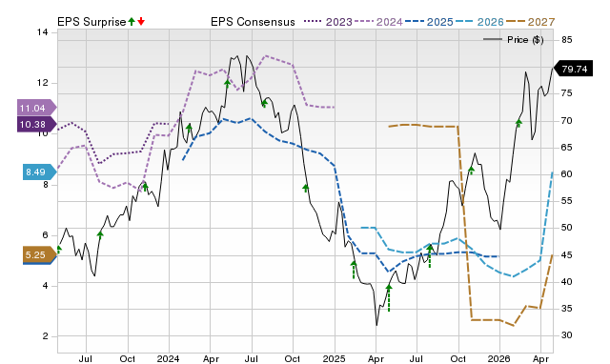Click the 65 label on the price axis
The height and width of the screenshot is (364, 610).
click(x=567, y=148)
